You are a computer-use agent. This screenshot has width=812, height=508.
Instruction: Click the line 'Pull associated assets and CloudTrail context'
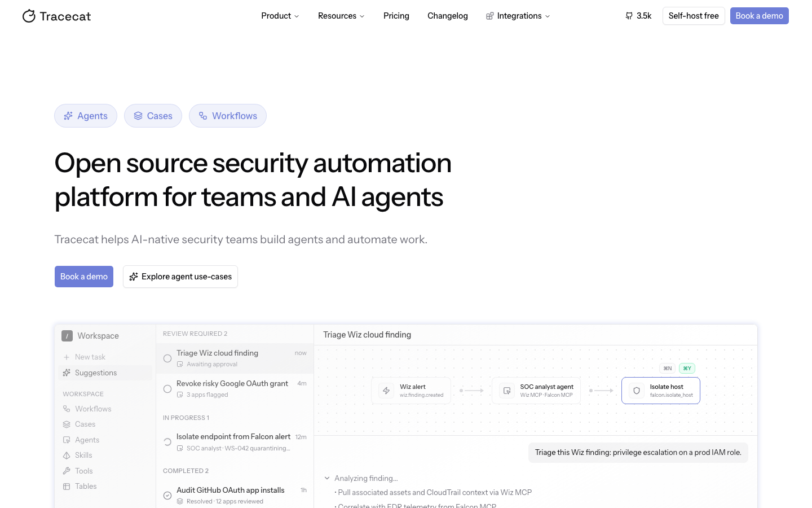pos(434,492)
